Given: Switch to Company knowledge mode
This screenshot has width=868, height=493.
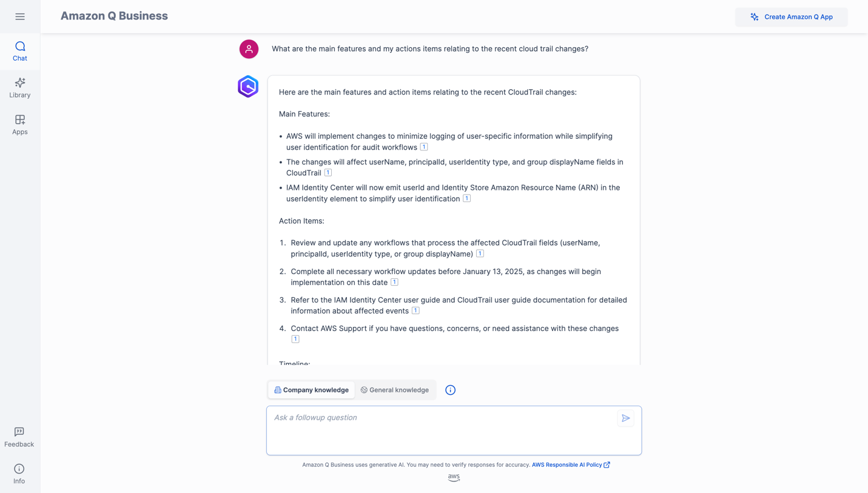Looking at the screenshot, I should click(x=312, y=390).
